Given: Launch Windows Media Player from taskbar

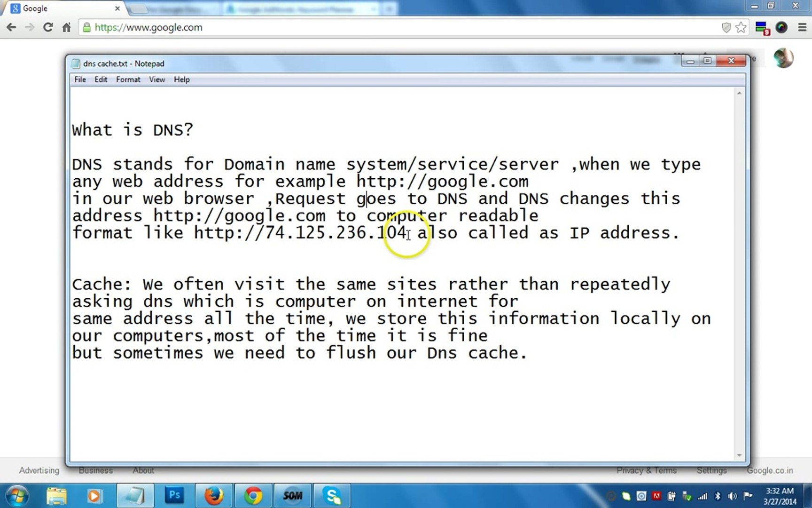Looking at the screenshot, I should tap(94, 496).
